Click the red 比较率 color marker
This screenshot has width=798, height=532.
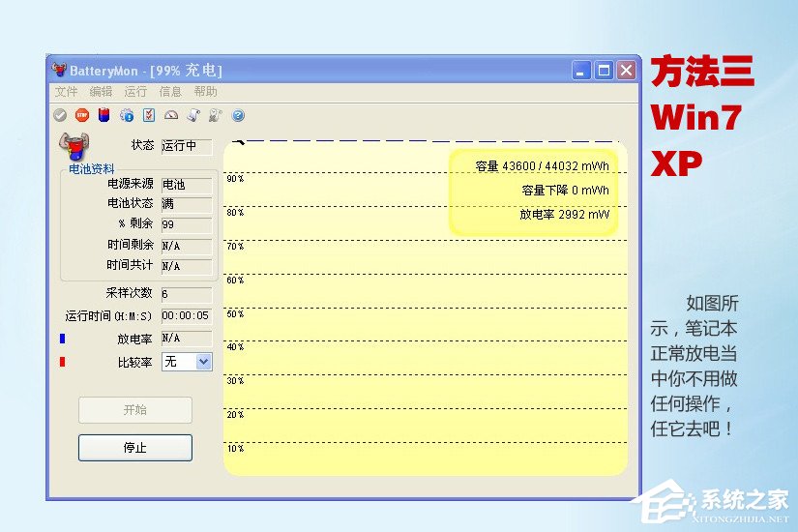point(63,362)
